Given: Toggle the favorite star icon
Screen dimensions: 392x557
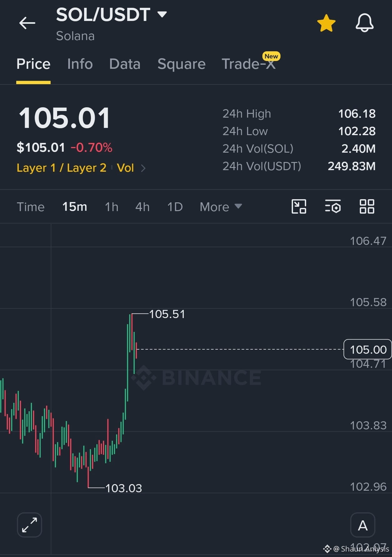Looking at the screenshot, I should 326,23.
